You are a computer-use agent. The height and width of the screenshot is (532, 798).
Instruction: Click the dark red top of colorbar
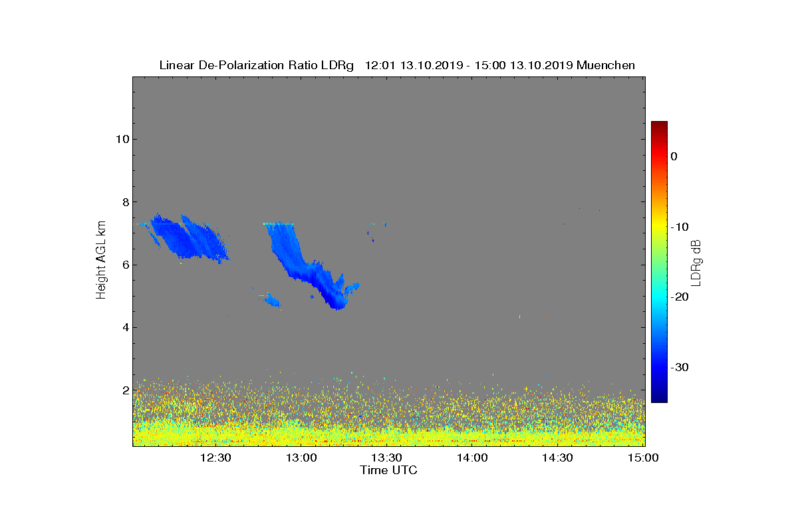pyautogui.click(x=659, y=126)
